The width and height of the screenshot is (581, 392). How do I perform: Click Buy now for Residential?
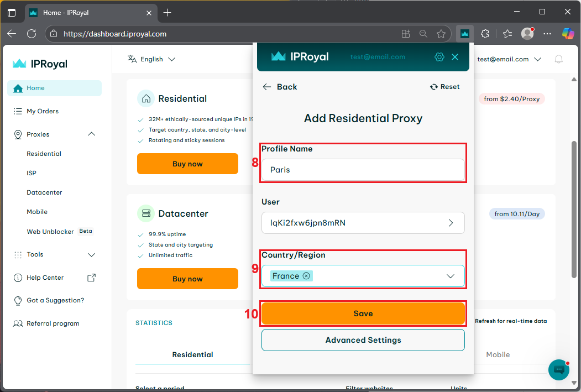pos(187,164)
